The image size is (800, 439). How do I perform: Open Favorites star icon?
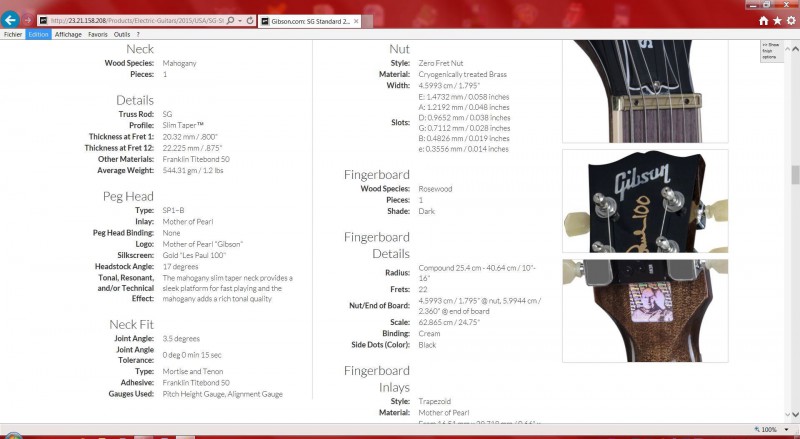[x=777, y=20]
